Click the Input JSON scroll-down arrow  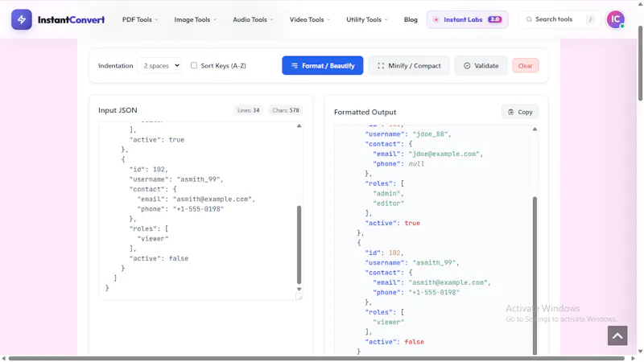(x=299, y=289)
